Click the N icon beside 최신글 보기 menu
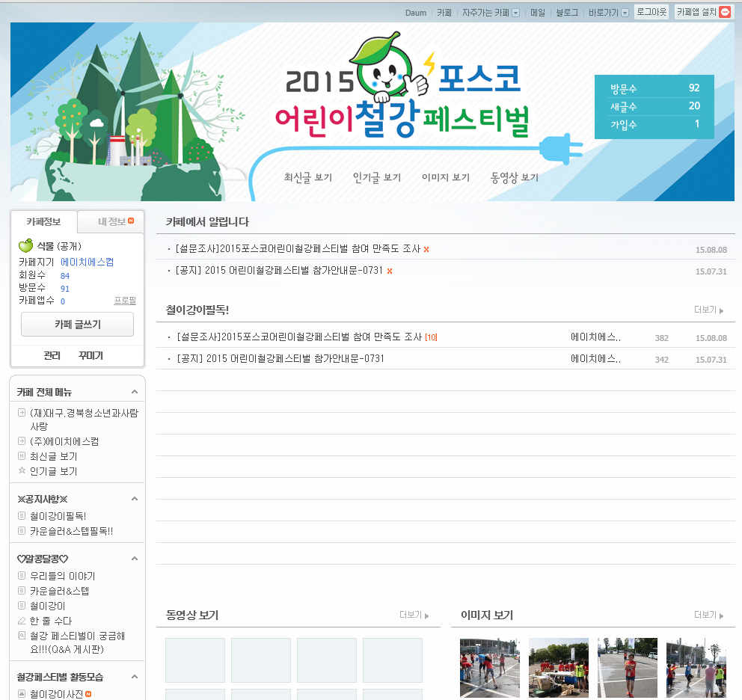 pyautogui.click(x=21, y=455)
